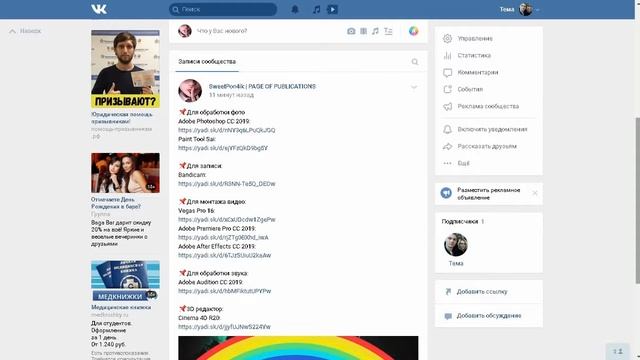Open the Adobe Premiere Pro CC 2019 link
Viewport: 640px width, 360px height.
pyautogui.click(x=223, y=238)
